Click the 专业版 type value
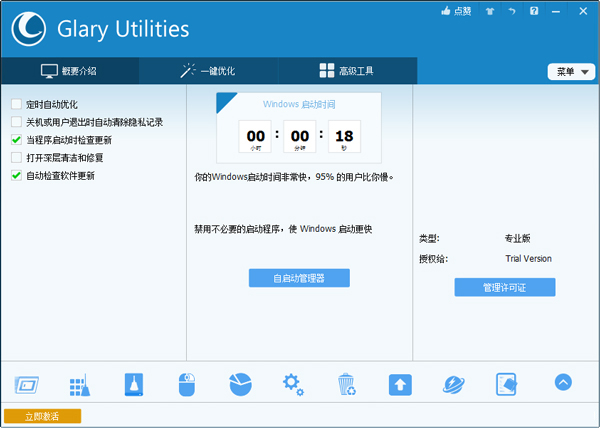600x428 pixels. pyautogui.click(x=518, y=238)
